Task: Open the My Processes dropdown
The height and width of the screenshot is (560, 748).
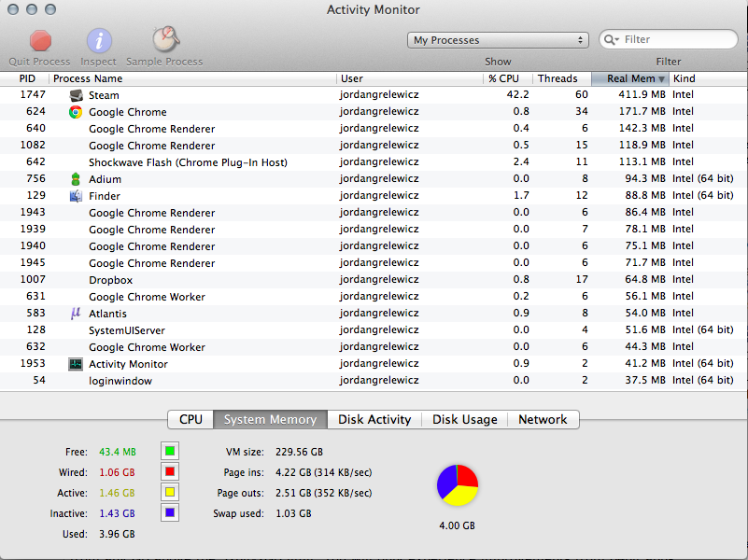Action: [x=498, y=40]
